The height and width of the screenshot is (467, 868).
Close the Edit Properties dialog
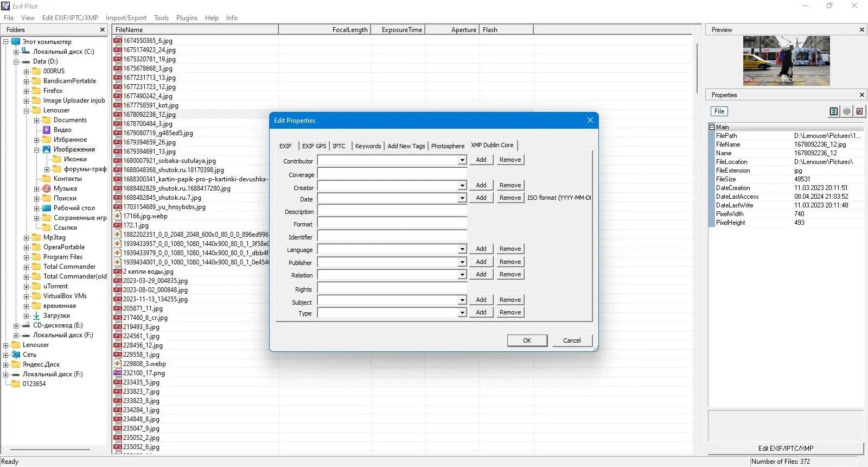(590, 120)
